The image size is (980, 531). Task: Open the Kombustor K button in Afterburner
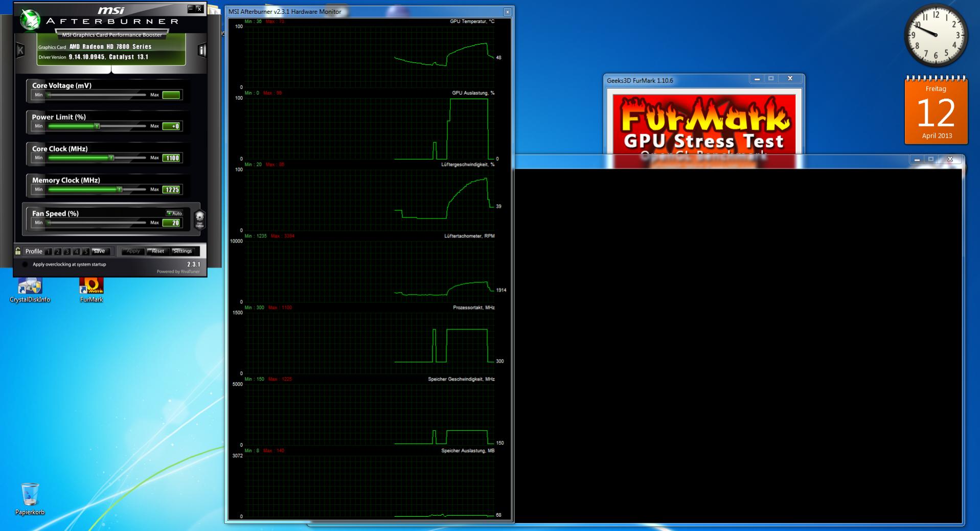pyautogui.click(x=20, y=50)
